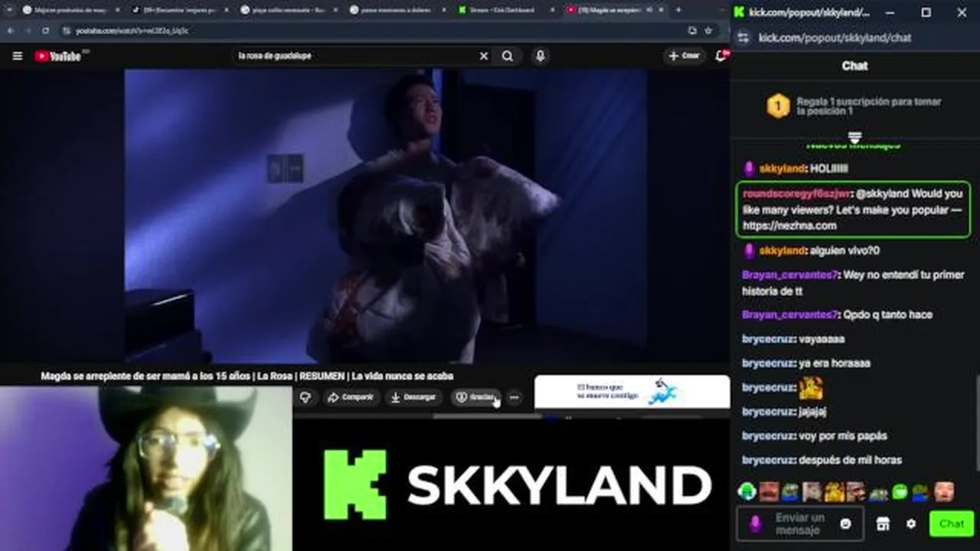
Task: Insert the fourth quick emote
Action: click(812, 491)
